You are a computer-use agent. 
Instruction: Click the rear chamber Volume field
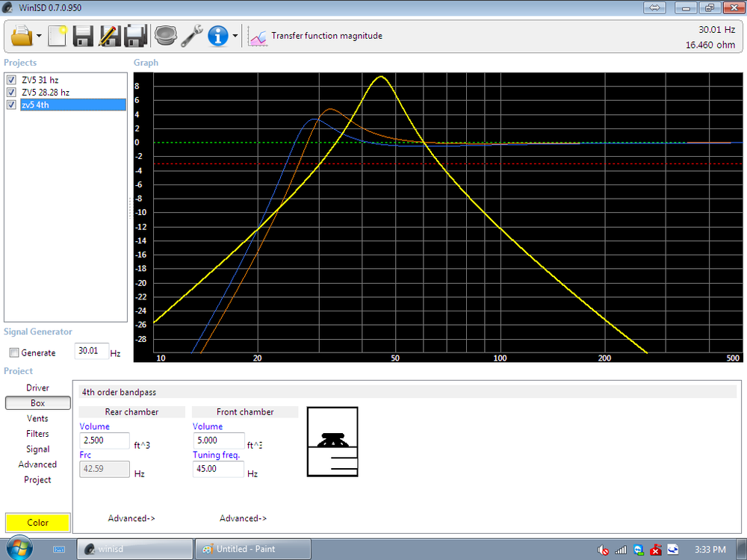(x=105, y=441)
